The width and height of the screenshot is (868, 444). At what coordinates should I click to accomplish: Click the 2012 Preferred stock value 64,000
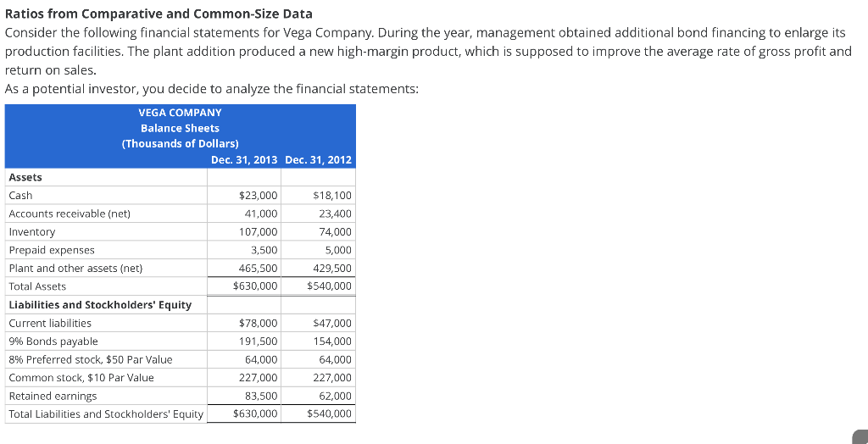[x=336, y=360]
